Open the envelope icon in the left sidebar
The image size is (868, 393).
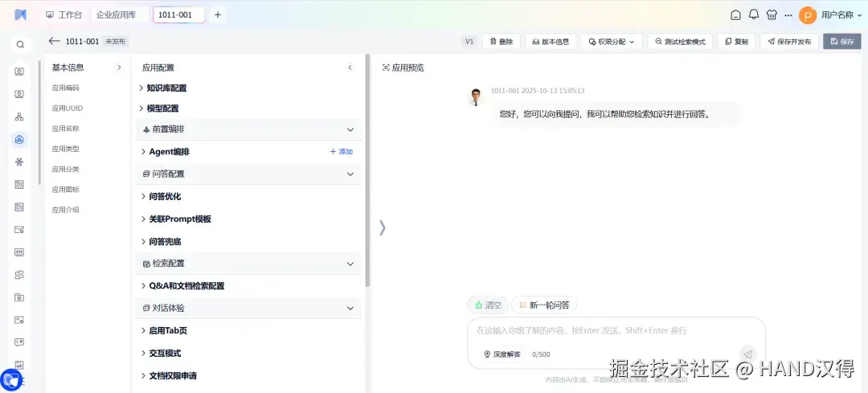click(x=19, y=230)
